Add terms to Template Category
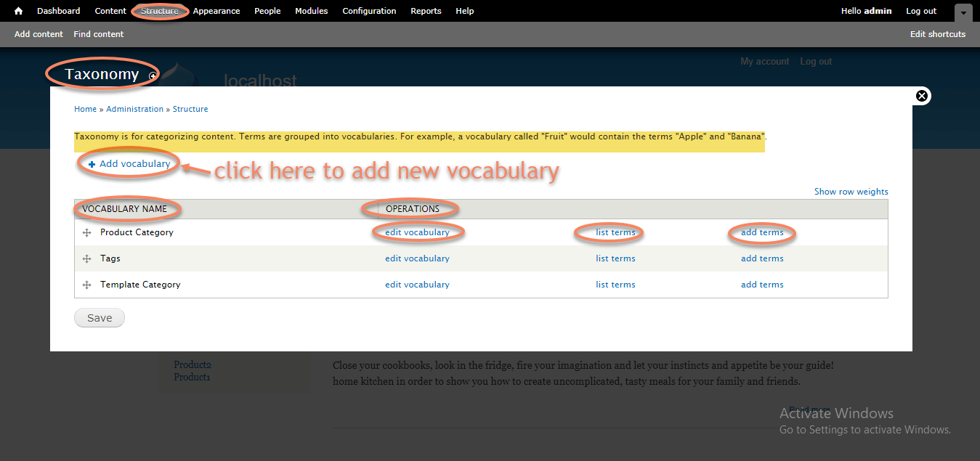The width and height of the screenshot is (980, 461). (762, 285)
